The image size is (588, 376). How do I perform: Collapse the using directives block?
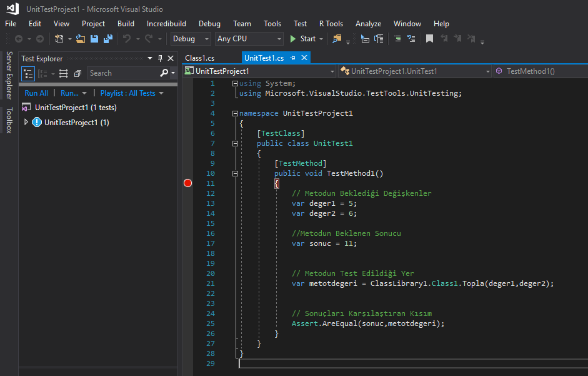[235, 83]
